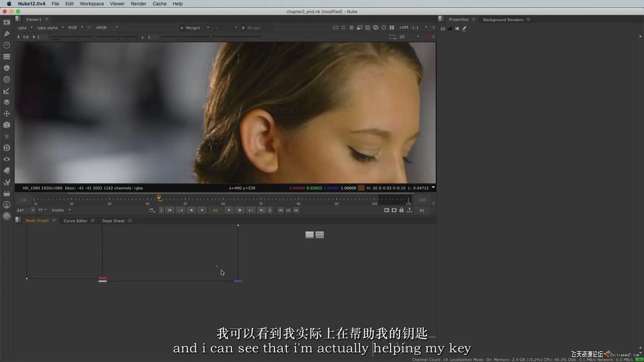
Task: Open the Workspace menu
Action: coord(92,4)
